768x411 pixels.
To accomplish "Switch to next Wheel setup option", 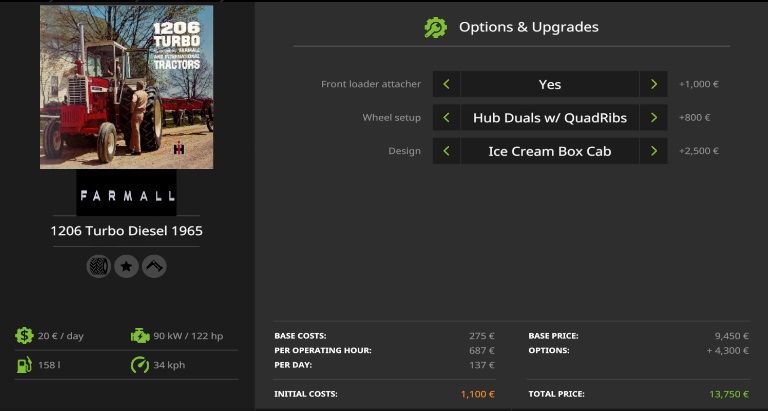I will click(653, 118).
